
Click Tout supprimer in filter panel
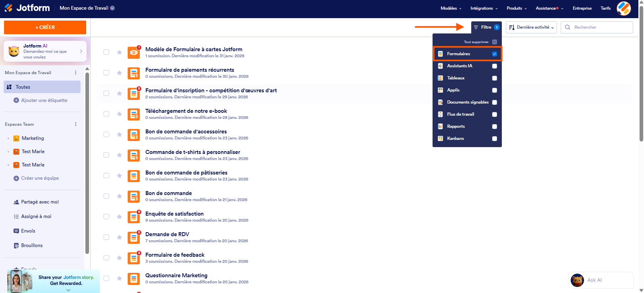click(476, 42)
